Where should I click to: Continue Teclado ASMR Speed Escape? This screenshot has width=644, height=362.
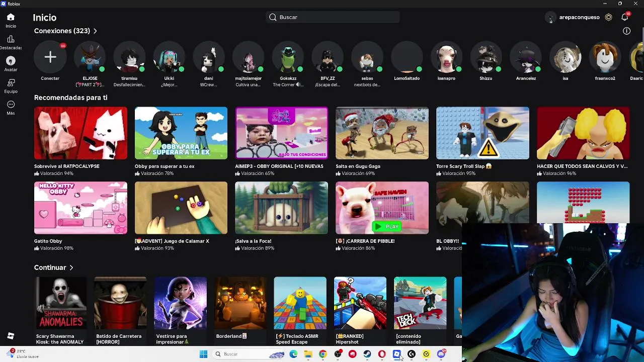tap(300, 303)
